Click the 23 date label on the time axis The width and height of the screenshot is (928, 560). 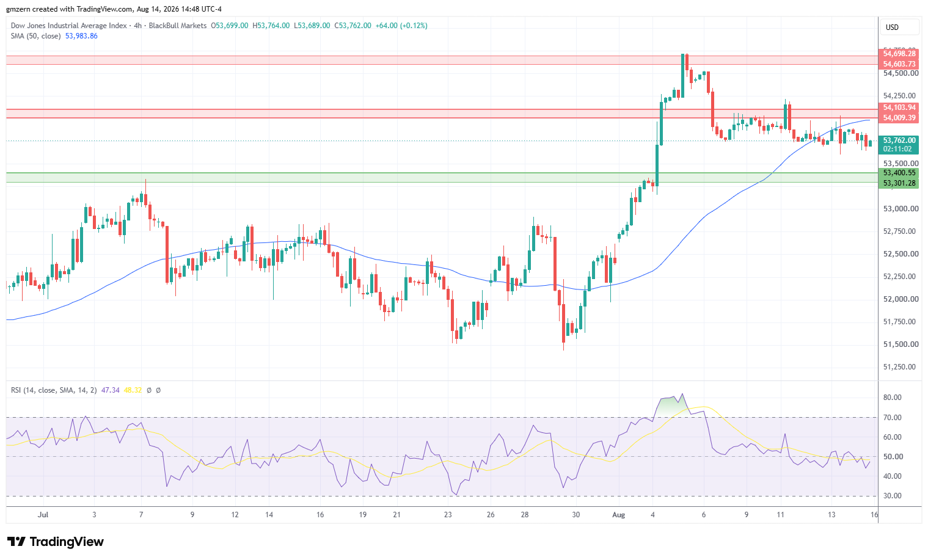(x=448, y=515)
